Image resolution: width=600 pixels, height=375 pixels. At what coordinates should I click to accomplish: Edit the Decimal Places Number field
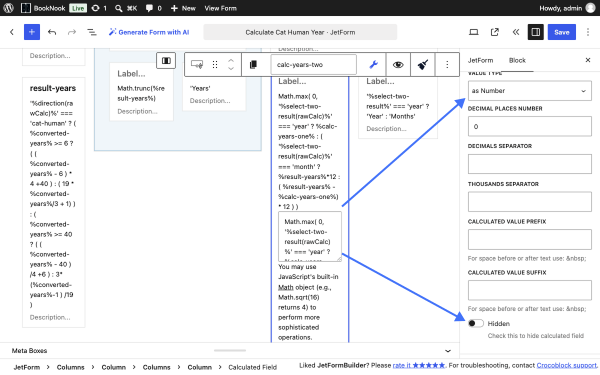530,127
